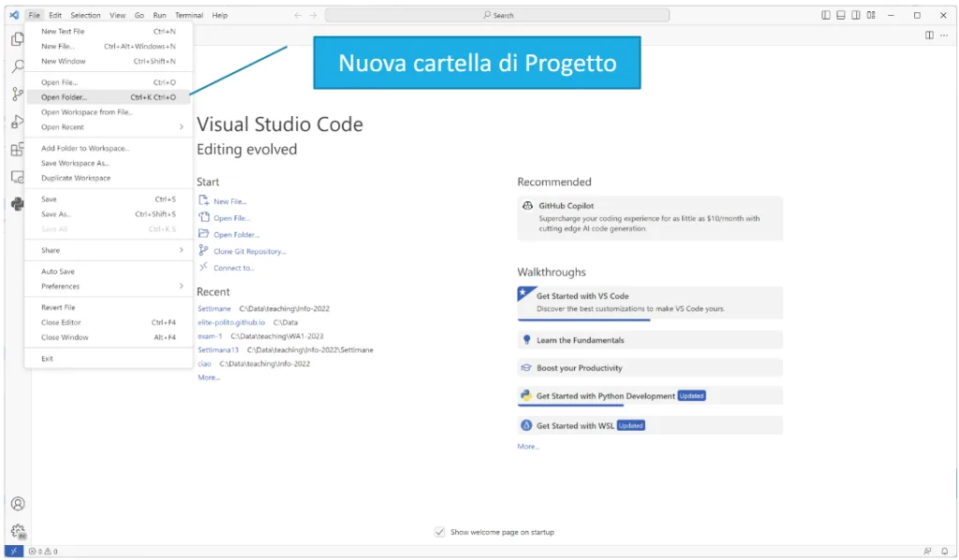Screen dimensions: 959x560
Task: Open the recent folder Settimana13
Action: tap(217, 349)
